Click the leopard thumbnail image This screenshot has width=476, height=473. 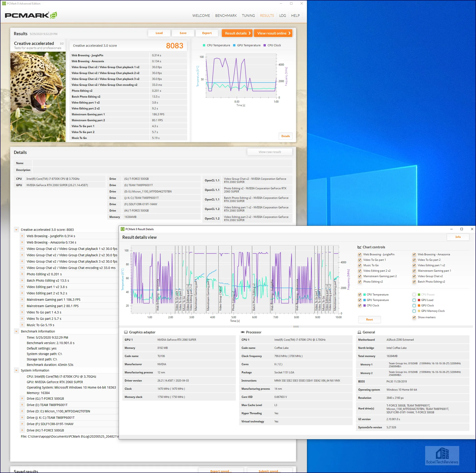[38, 96]
